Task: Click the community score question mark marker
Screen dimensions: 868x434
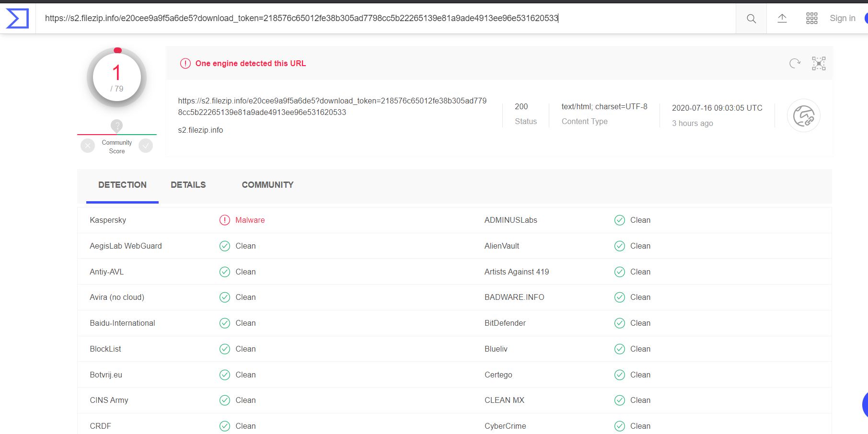Action: (x=116, y=126)
